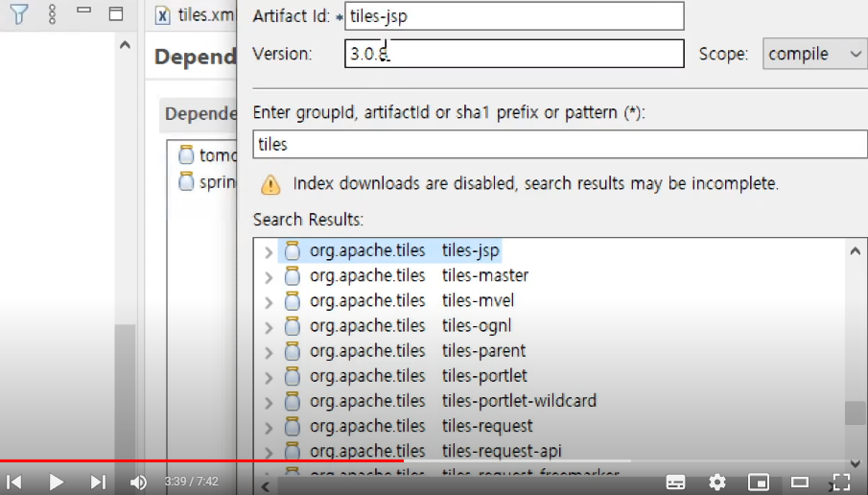Click the jar icon beside tiles-master
Image resolution: width=868 pixels, height=495 pixels.
292,275
